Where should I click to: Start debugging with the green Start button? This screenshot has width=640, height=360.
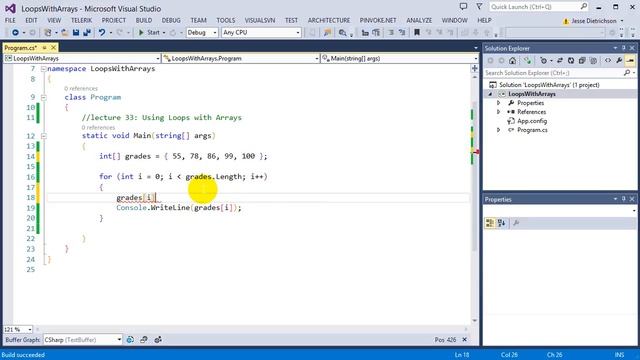click(149, 32)
